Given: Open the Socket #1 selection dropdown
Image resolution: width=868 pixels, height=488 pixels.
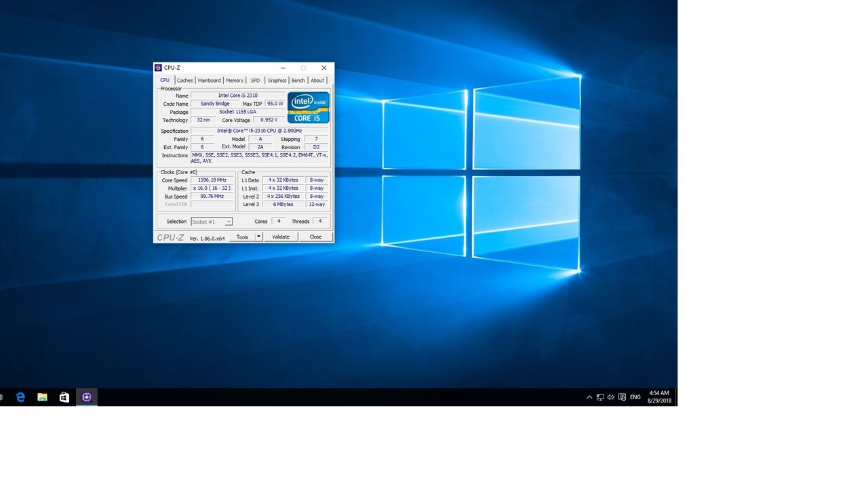Looking at the screenshot, I should pyautogui.click(x=212, y=222).
